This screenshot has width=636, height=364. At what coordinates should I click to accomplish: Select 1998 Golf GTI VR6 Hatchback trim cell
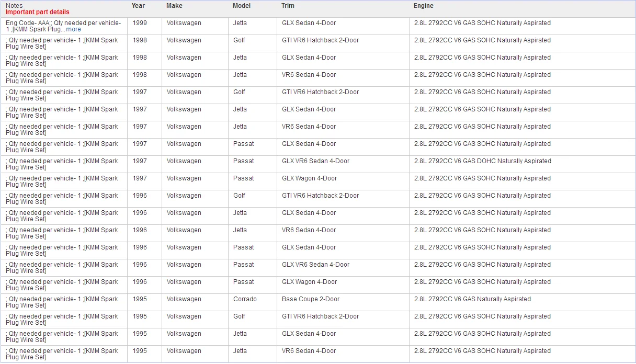343,43
